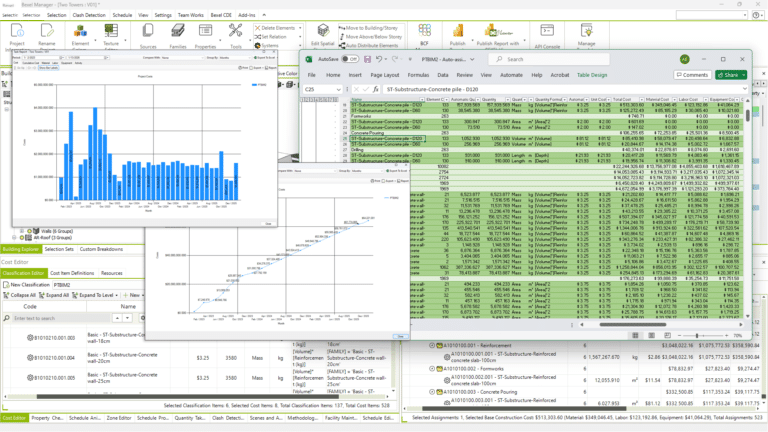Open the Share button dropdown arrow
This screenshot has height=432, width=768.
point(744,75)
